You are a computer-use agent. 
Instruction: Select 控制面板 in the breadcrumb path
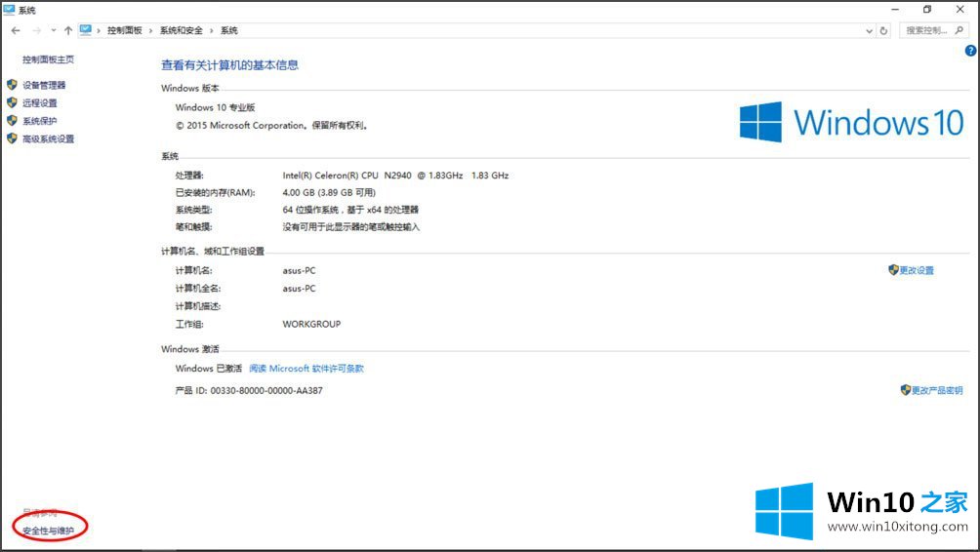point(124,30)
